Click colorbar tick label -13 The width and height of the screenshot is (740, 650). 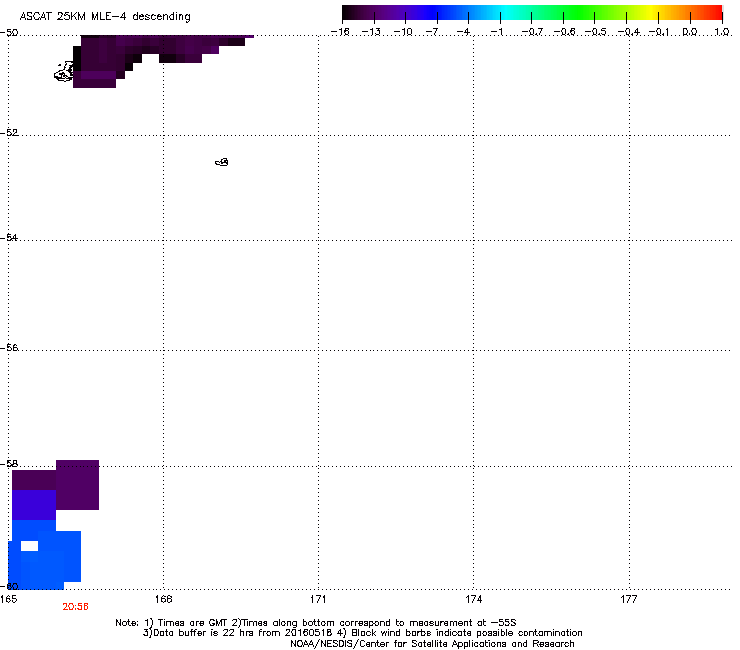click(371, 32)
